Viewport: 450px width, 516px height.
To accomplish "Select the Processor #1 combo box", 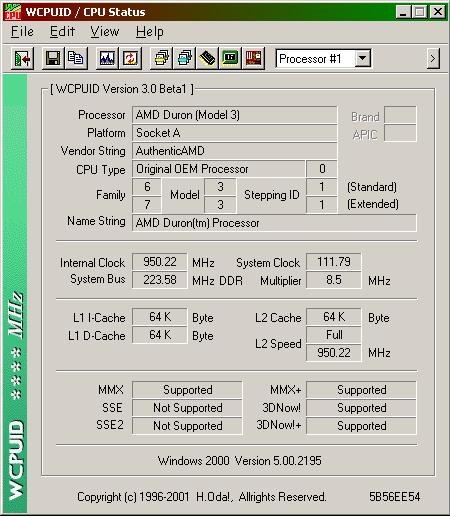I will pyautogui.click(x=323, y=59).
